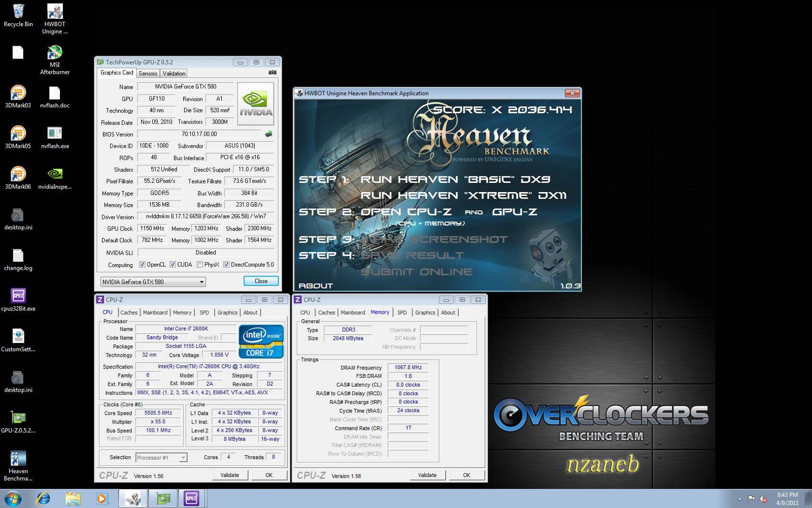The image size is (812, 508).
Task: Switch to HWBOT Heaven taskbar button
Action: pyautogui.click(x=133, y=498)
